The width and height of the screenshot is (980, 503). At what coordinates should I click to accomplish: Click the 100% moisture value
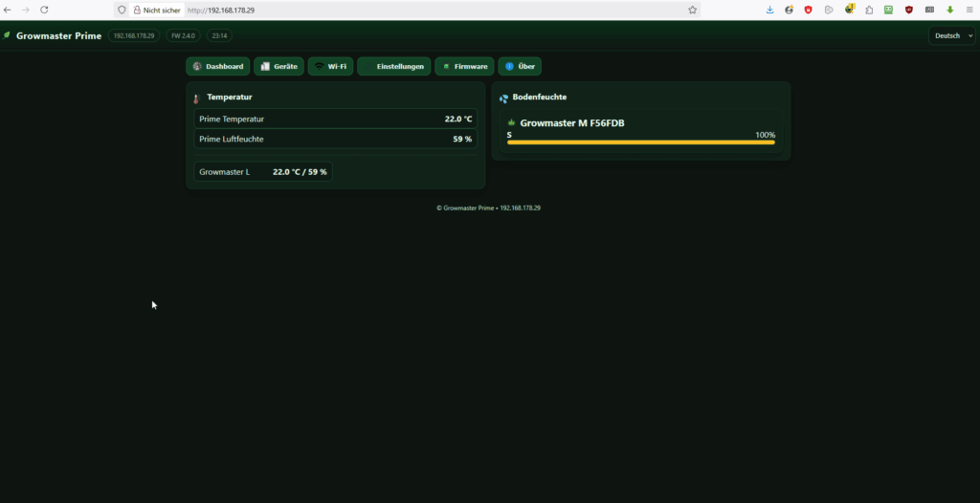[x=765, y=135]
